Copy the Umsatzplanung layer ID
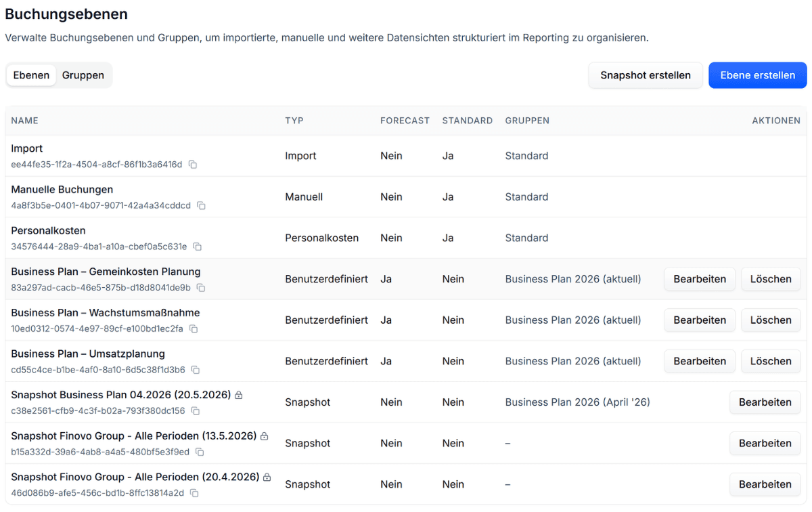Viewport: 812px width, 512px height. [x=196, y=370]
